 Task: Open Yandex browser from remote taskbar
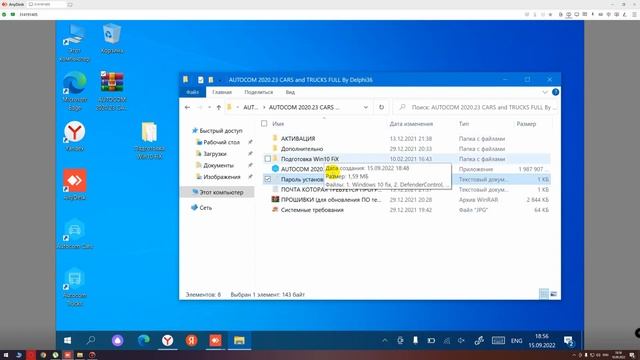167,340
